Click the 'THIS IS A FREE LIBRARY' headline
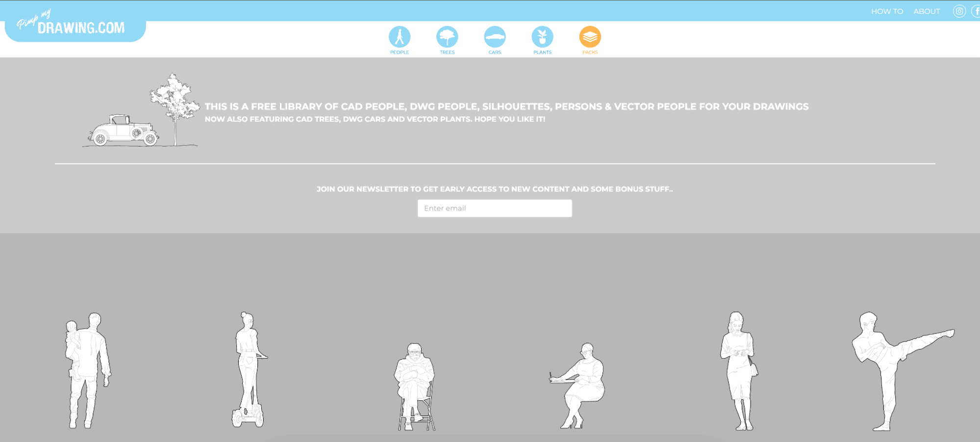980x442 pixels. pos(506,106)
